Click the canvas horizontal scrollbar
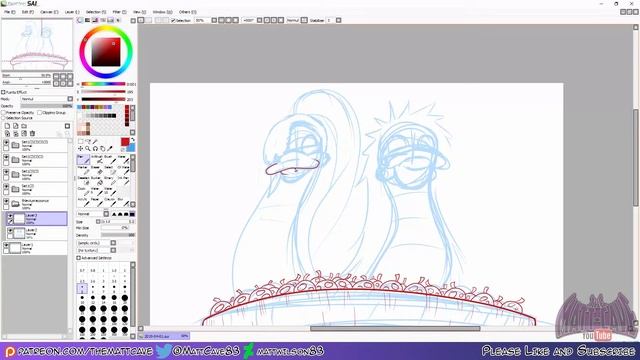 coord(395,328)
